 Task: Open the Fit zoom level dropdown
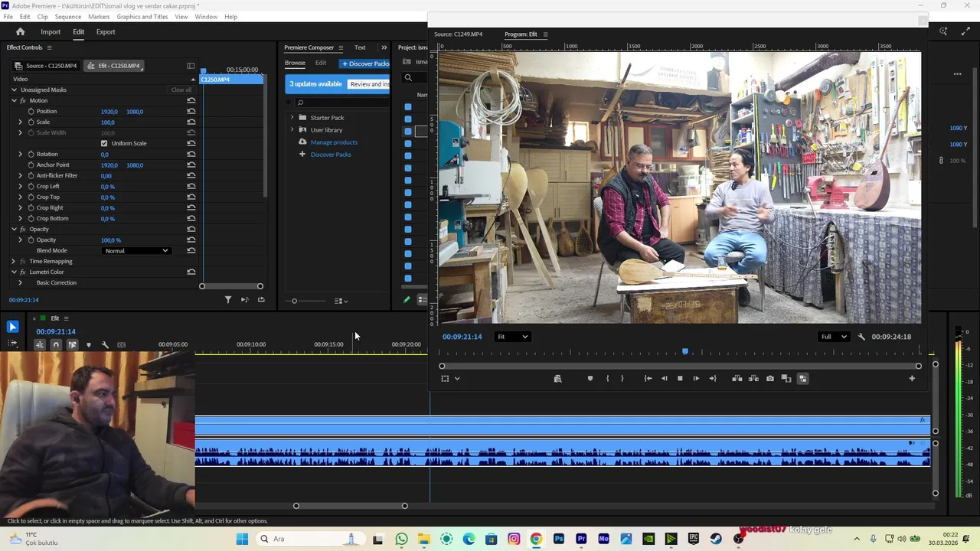point(513,337)
